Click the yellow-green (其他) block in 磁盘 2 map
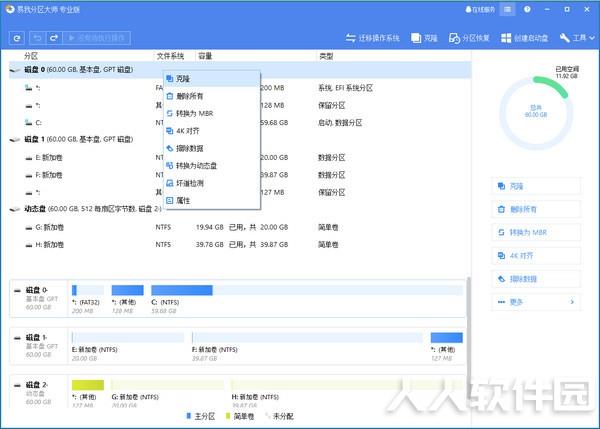The width and height of the screenshot is (600, 429). pos(88,385)
